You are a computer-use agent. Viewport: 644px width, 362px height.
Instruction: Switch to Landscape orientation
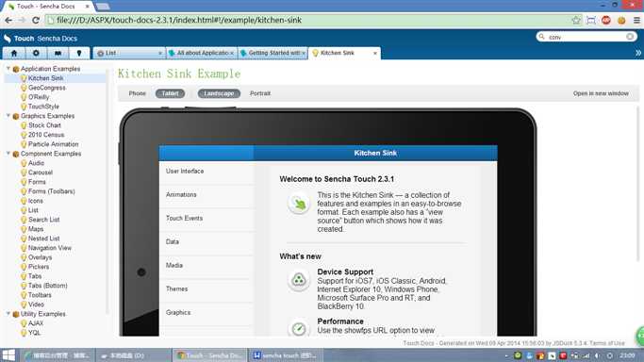(x=219, y=93)
